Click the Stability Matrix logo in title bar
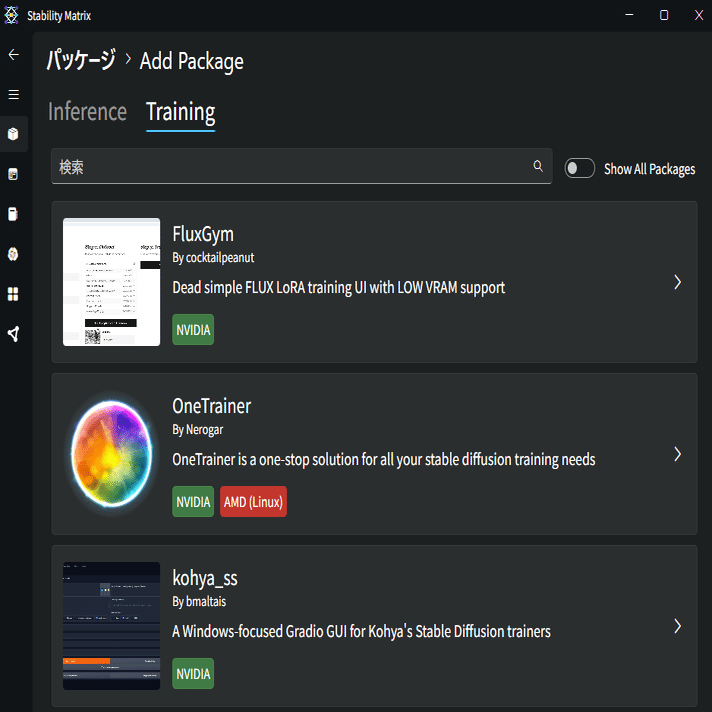The image size is (712, 712). [x=12, y=15]
